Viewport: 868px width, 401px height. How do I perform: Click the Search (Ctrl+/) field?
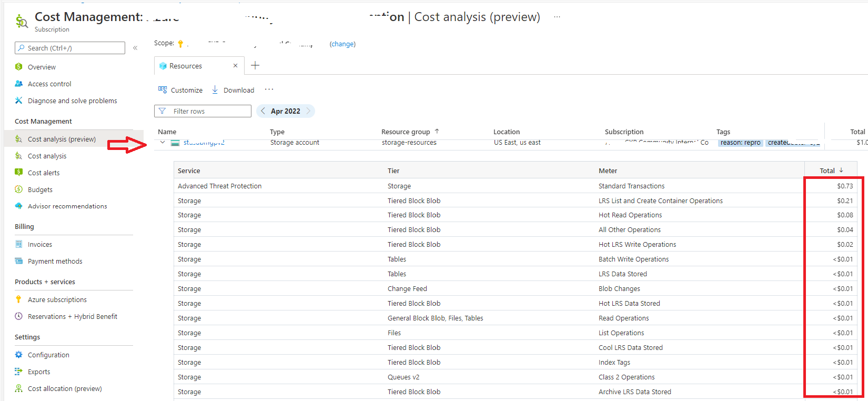coord(70,48)
